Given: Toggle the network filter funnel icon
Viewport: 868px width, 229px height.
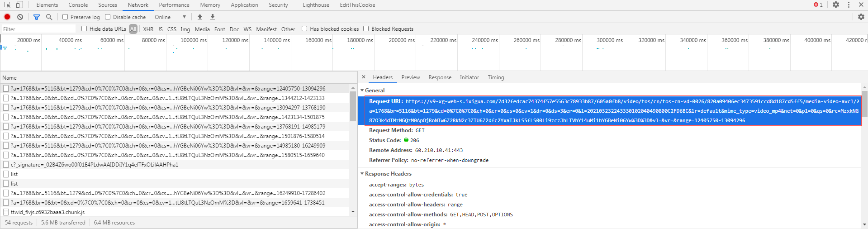Looking at the screenshot, I should tap(37, 17).
